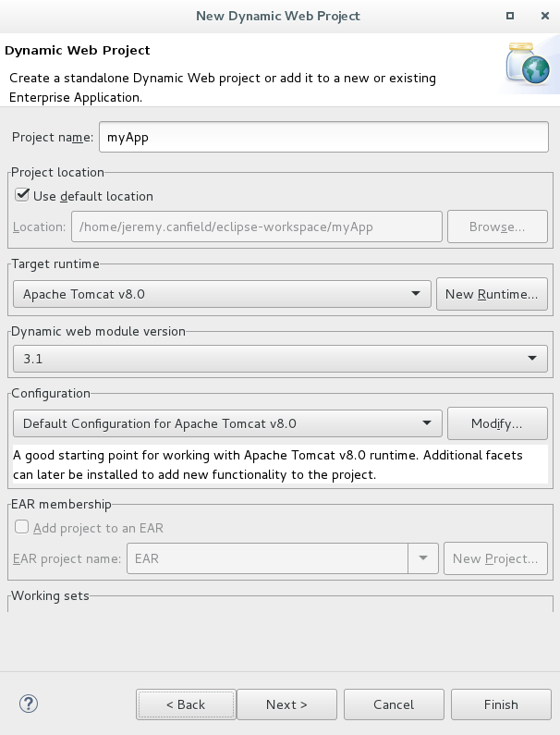Enable Add project to an EAR
This screenshot has height=735, width=560.
pos(22,527)
